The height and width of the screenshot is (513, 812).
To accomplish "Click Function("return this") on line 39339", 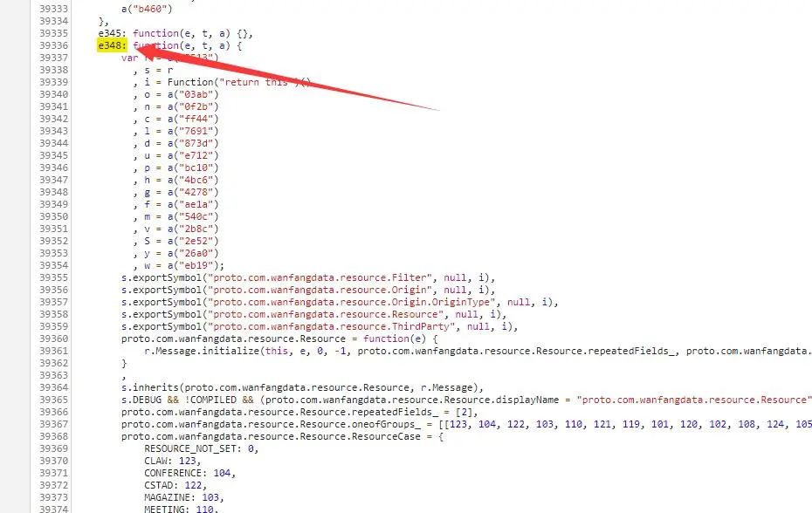I will 238,82.
